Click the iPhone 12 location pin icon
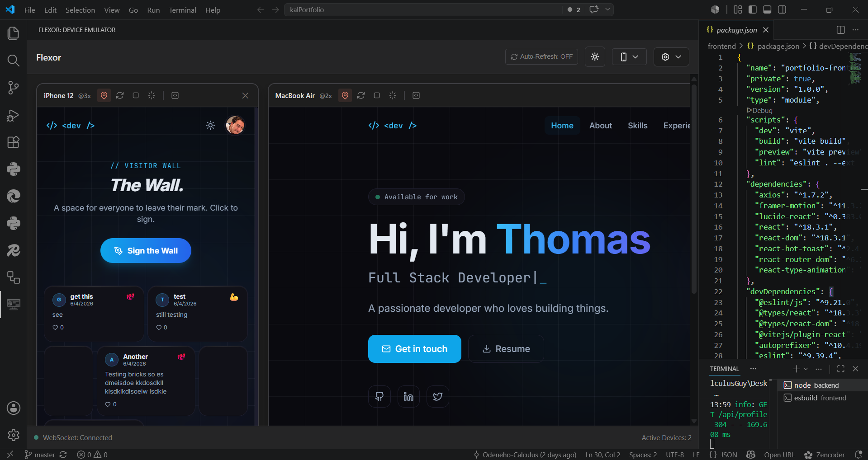 (104, 95)
